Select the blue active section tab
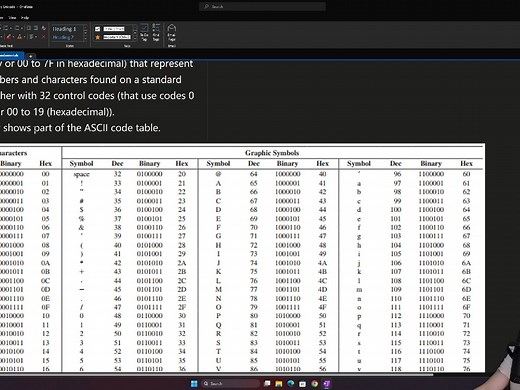 11,55
